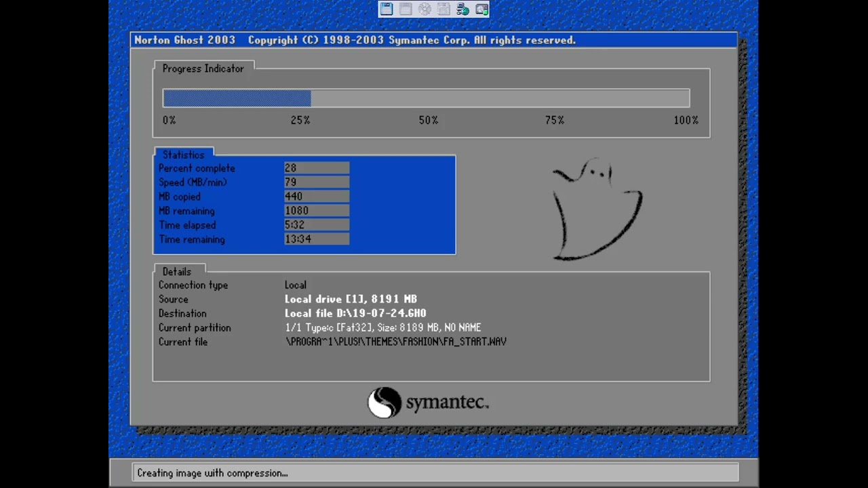This screenshot has height=488, width=868.
Task: Click the Percent complete value 28
Action: pos(317,168)
